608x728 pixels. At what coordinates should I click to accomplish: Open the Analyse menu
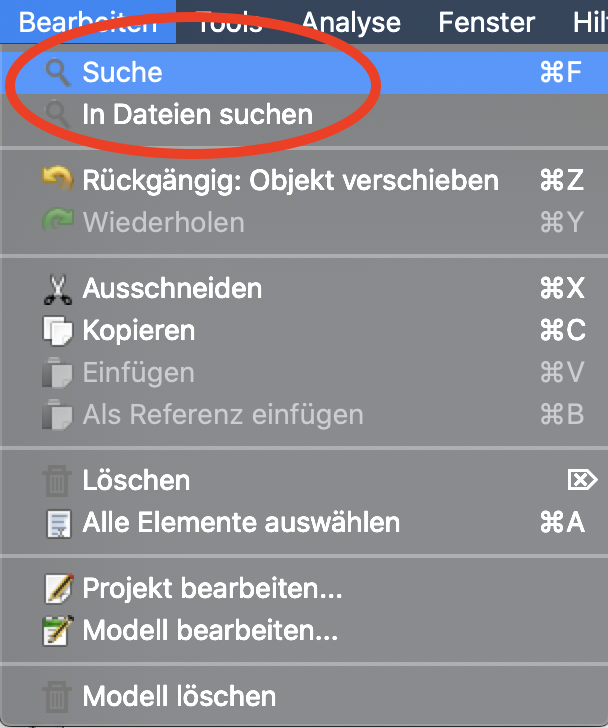[351, 22]
